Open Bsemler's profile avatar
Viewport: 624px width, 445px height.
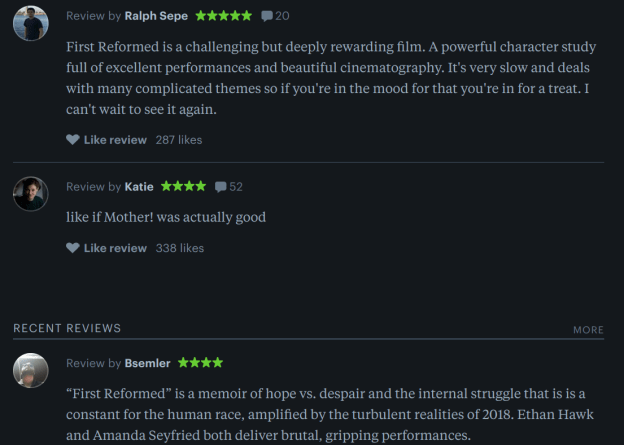click(31, 370)
